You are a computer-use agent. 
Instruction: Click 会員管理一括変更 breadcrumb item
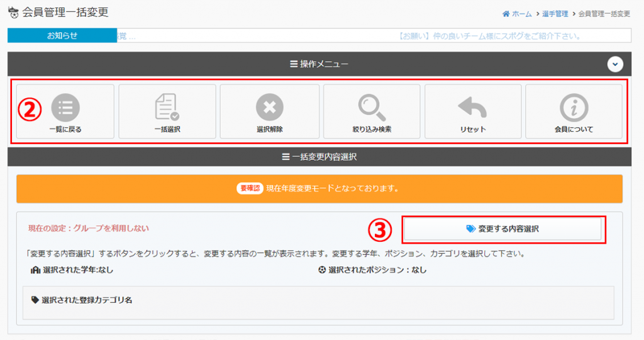point(604,14)
